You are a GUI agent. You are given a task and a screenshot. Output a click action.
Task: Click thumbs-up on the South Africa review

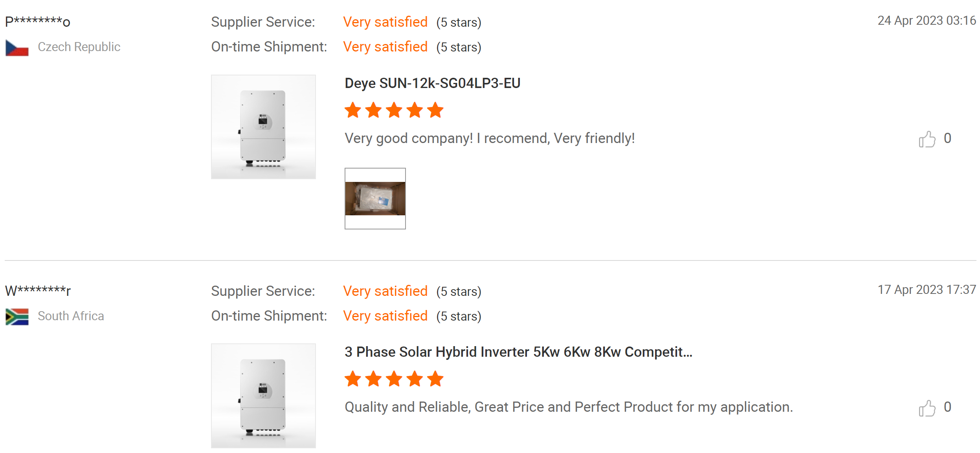[927, 408]
